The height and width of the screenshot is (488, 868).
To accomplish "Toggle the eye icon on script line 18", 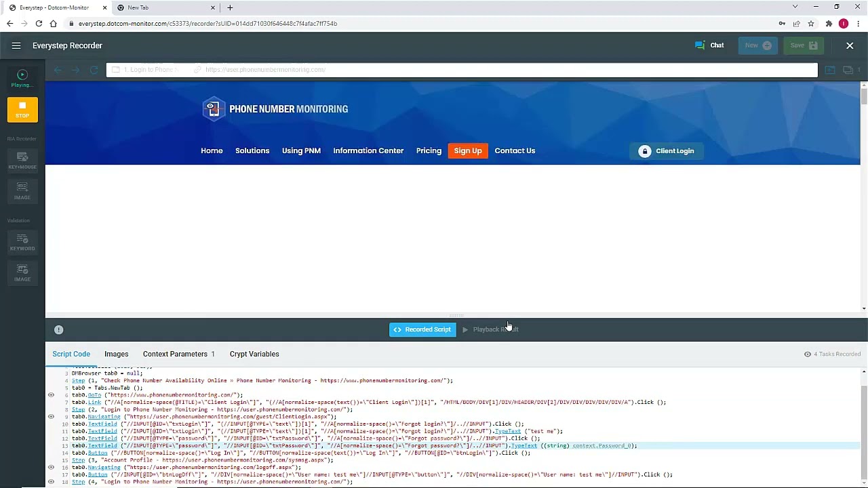I will [x=51, y=482].
